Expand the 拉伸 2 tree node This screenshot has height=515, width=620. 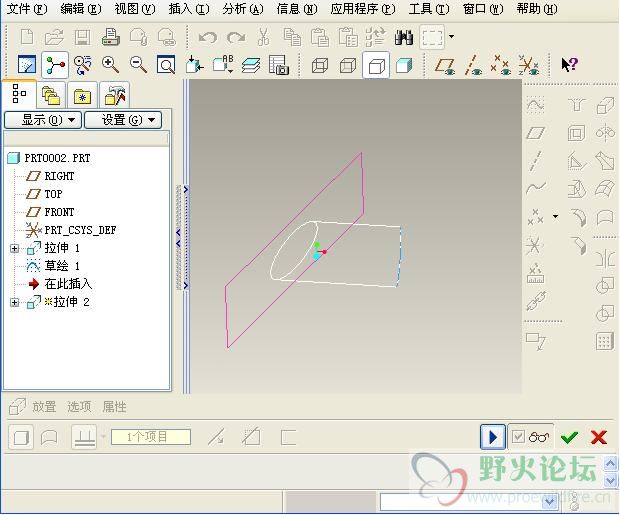click(14, 303)
